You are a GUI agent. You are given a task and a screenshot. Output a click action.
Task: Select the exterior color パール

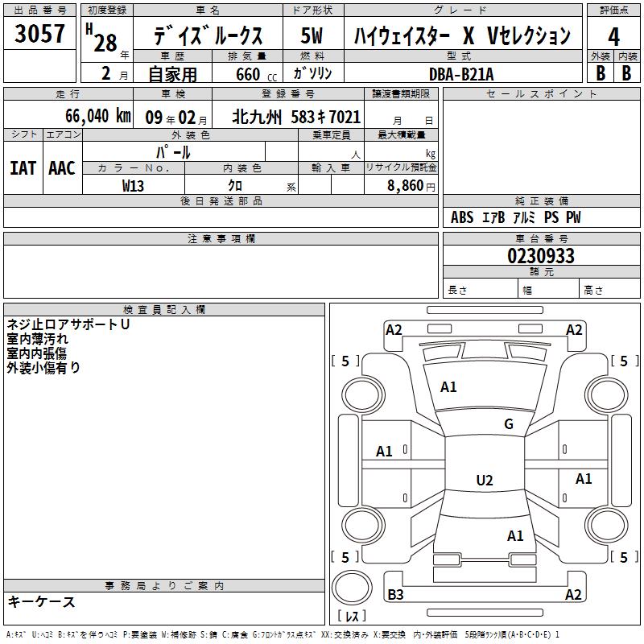pyautogui.click(x=173, y=152)
